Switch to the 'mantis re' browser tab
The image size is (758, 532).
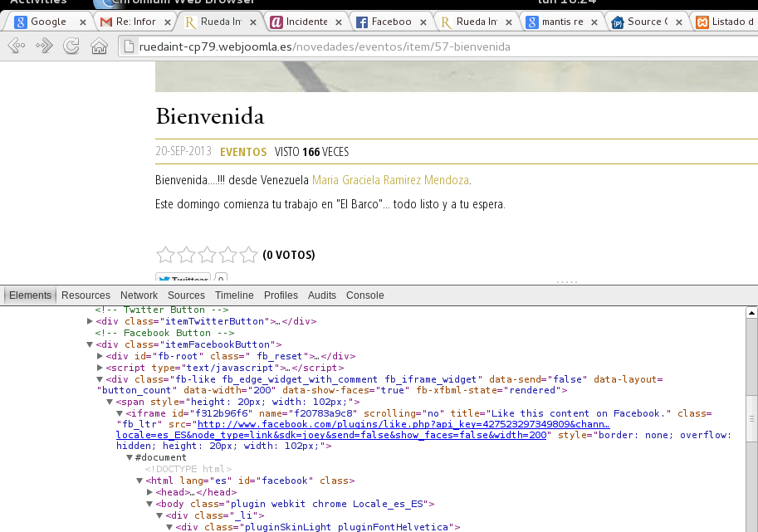pos(562,22)
